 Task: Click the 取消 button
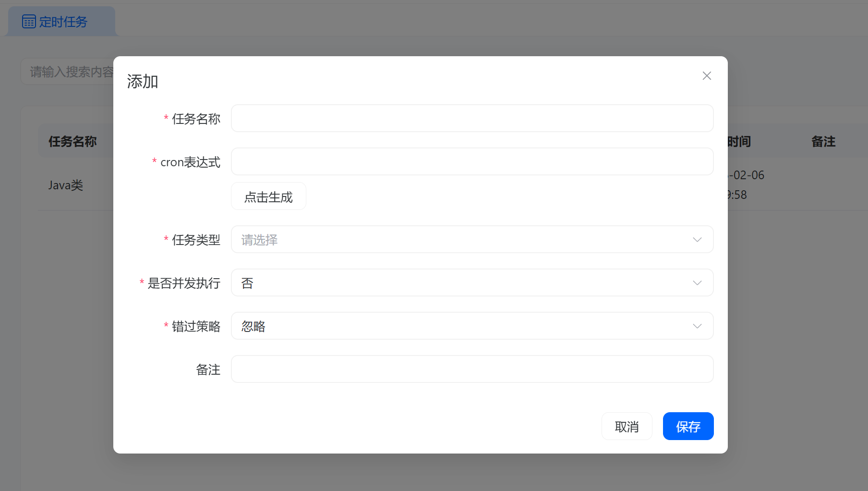coord(627,427)
